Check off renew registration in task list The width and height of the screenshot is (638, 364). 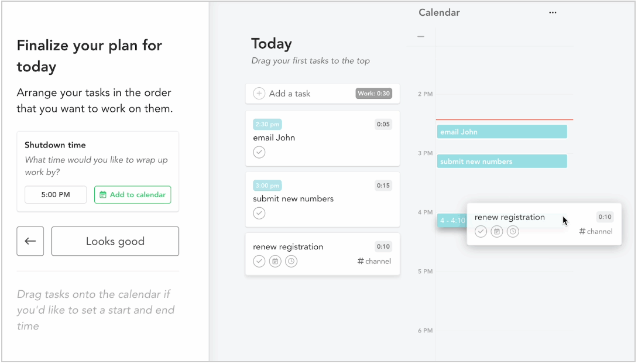pos(259,261)
